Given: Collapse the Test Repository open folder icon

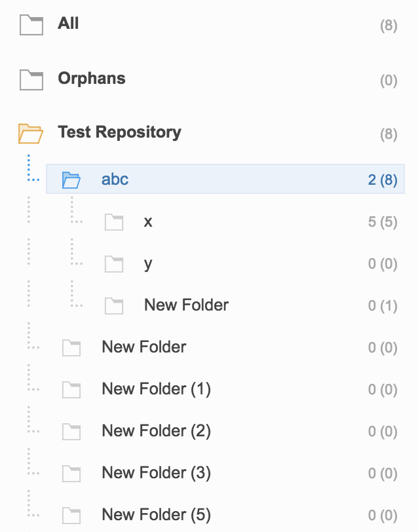Looking at the screenshot, I should pyautogui.click(x=31, y=134).
